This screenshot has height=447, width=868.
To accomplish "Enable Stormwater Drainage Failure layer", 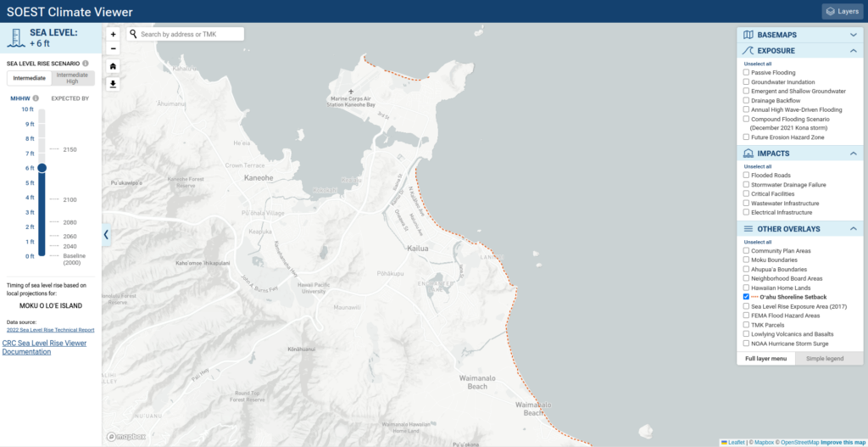I will click(746, 184).
